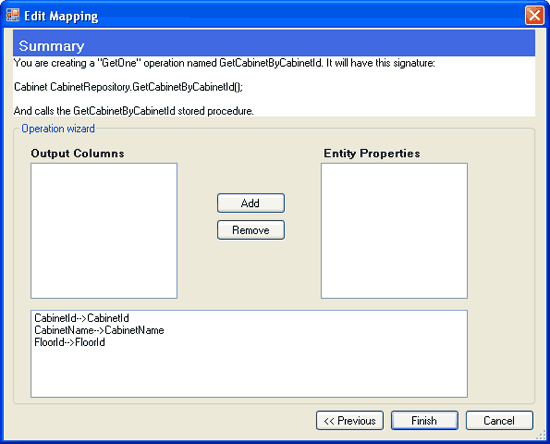Cancel the Edit Mapping dialog
Screen dimensions: 550x444
click(499, 421)
